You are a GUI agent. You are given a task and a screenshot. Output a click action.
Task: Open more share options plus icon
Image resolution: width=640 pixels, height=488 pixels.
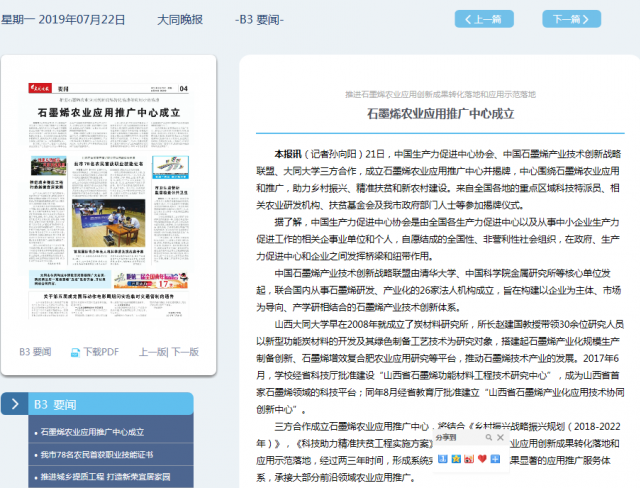point(495,459)
